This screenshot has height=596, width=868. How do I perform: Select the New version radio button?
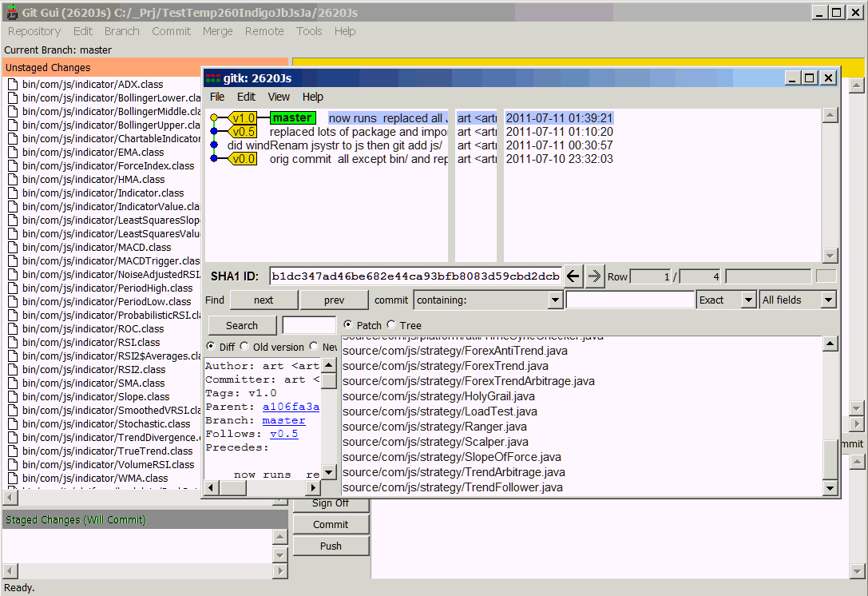point(314,346)
